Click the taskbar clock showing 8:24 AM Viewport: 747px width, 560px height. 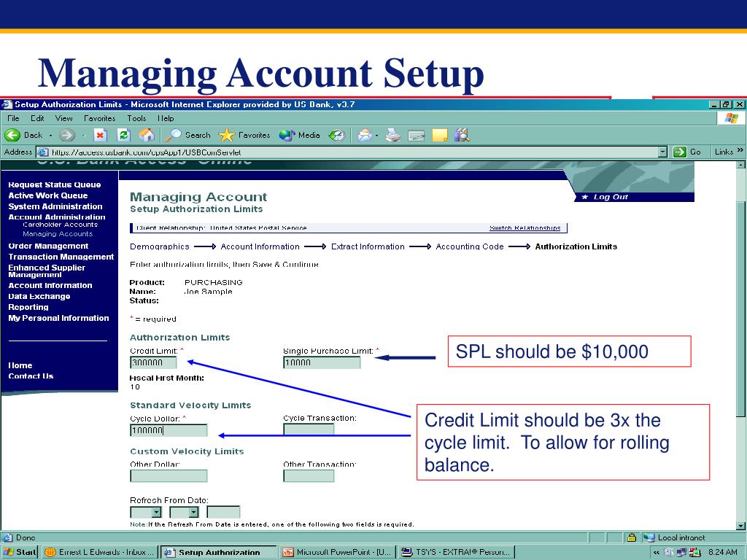[x=723, y=553]
